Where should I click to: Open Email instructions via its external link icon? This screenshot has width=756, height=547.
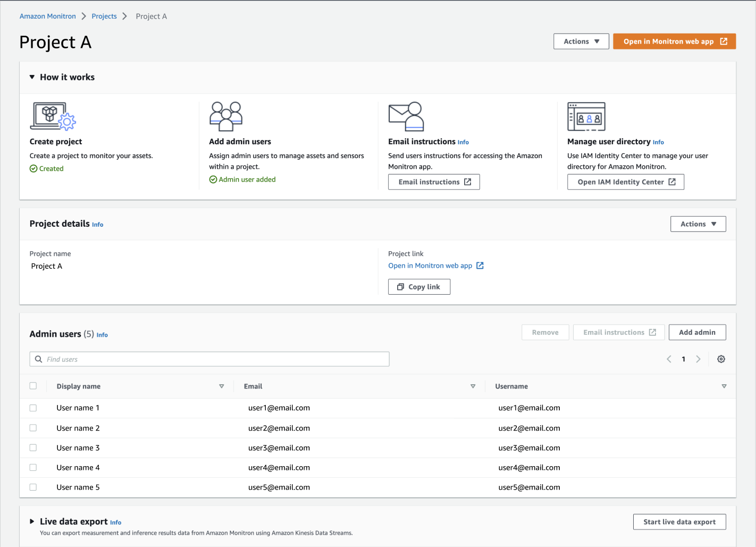[468, 181]
